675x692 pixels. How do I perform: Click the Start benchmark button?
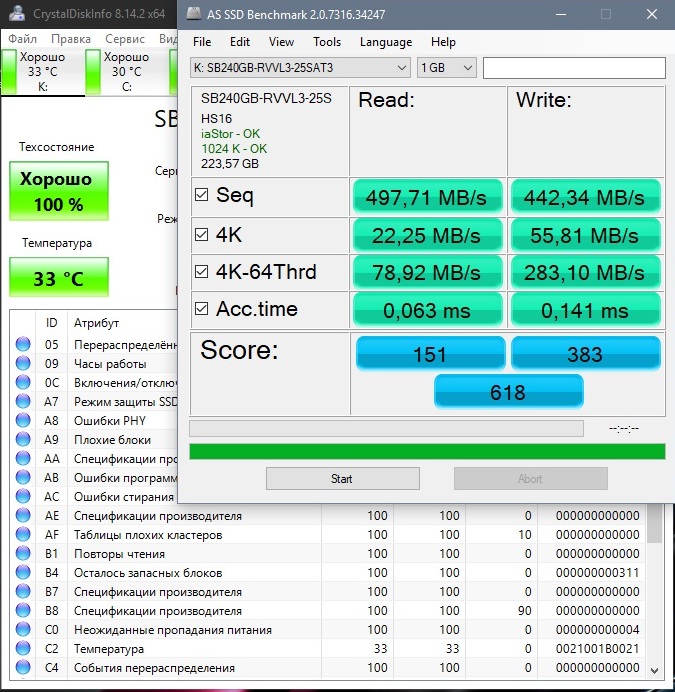coord(343,479)
